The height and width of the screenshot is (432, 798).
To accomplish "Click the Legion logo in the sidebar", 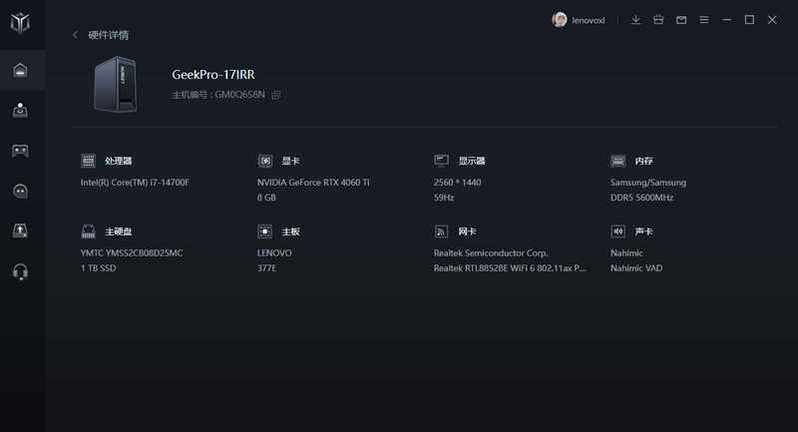I will (x=20, y=22).
